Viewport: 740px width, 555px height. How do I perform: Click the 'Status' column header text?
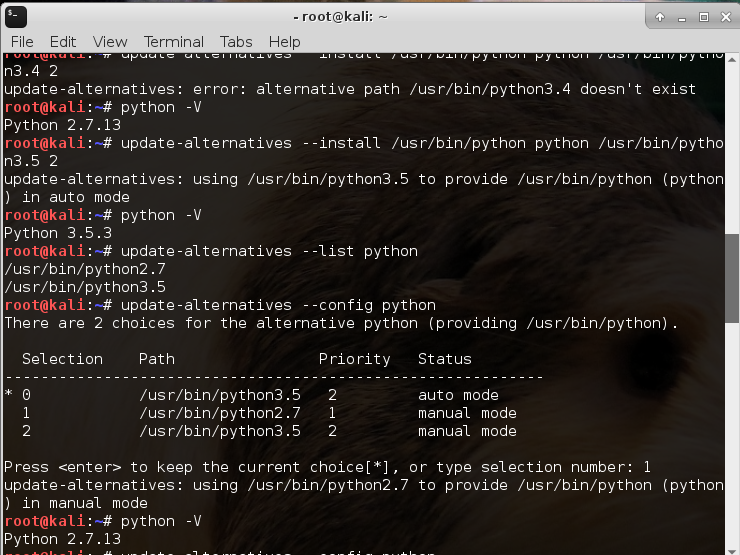444,359
